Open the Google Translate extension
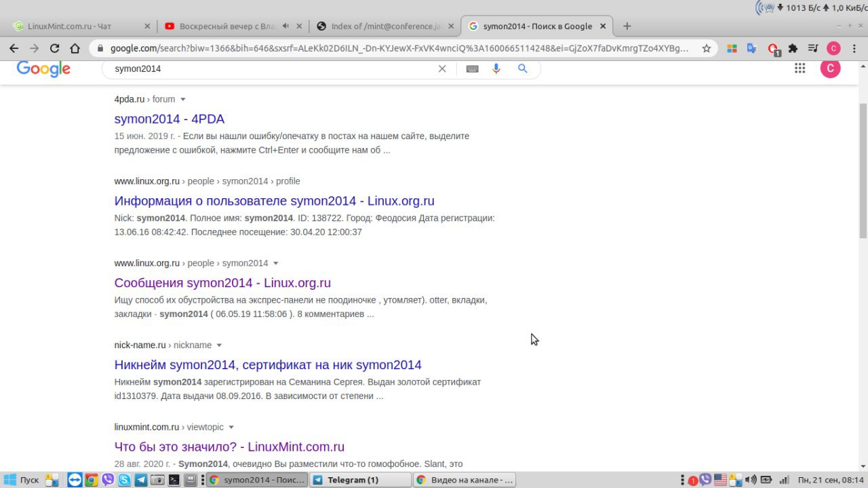This screenshot has width=868, height=488. tap(752, 48)
